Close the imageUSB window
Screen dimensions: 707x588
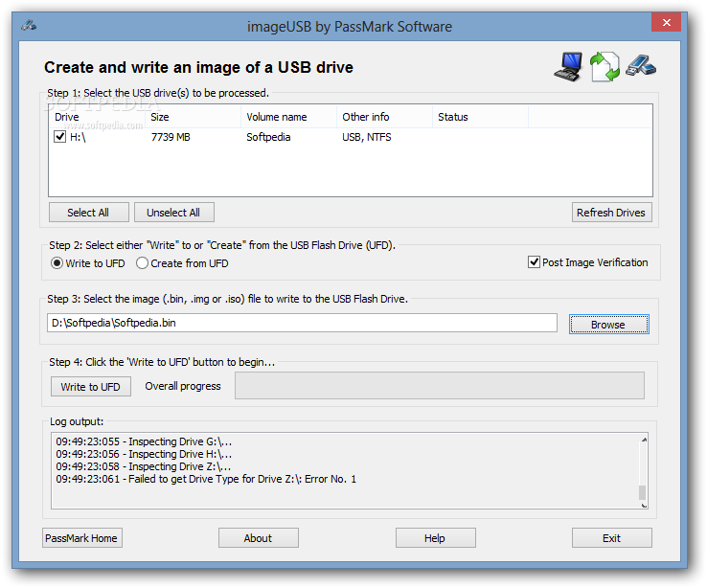tap(666, 22)
